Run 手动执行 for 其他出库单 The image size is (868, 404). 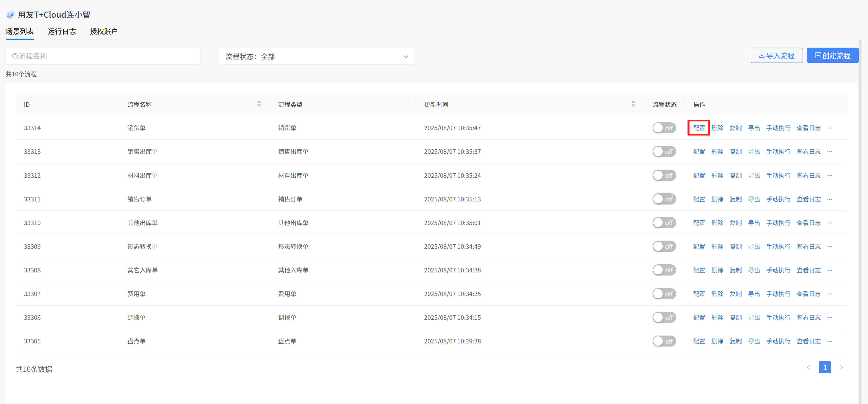click(x=778, y=223)
